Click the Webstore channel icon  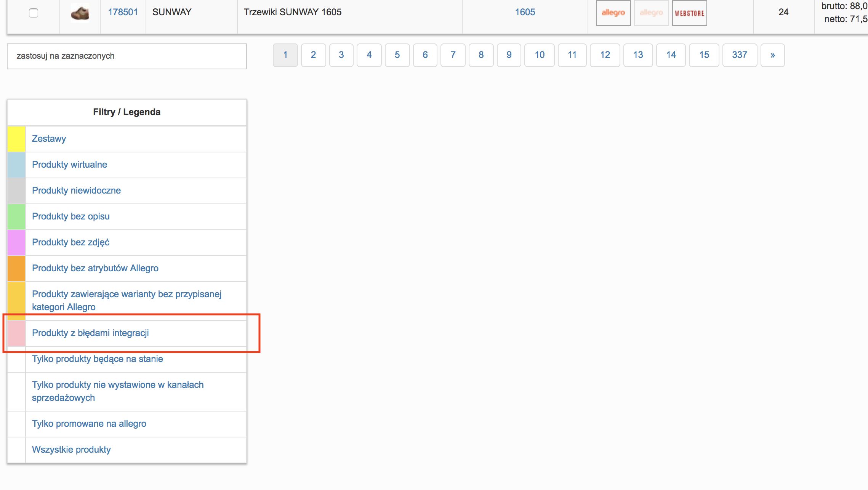[x=689, y=13]
